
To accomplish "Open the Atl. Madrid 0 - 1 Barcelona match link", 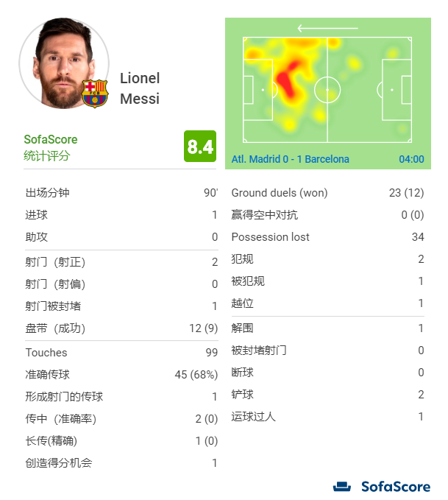I will [x=291, y=159].
